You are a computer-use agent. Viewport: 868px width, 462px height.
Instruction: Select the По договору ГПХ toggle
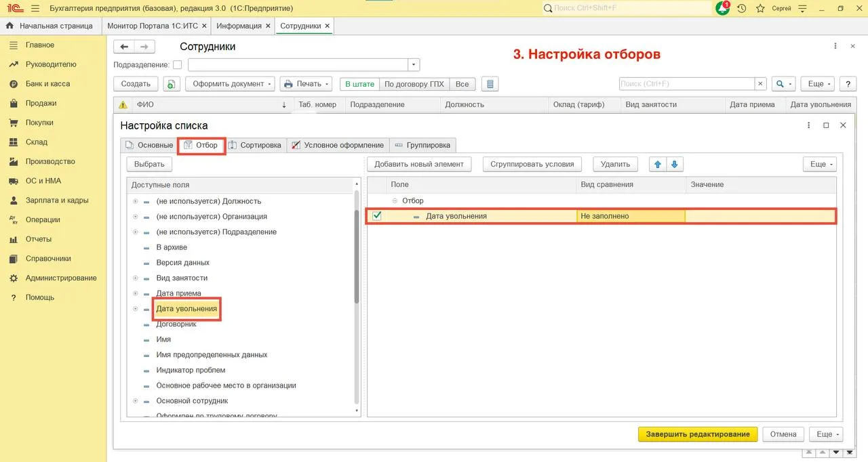(x=414, y=84)
